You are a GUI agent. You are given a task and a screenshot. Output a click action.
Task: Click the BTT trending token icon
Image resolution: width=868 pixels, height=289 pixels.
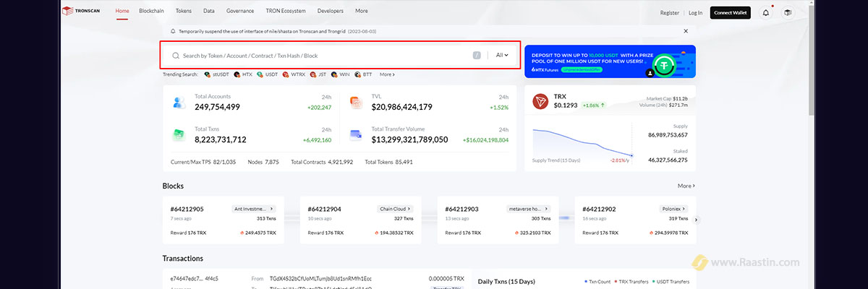tap(357, 74)
